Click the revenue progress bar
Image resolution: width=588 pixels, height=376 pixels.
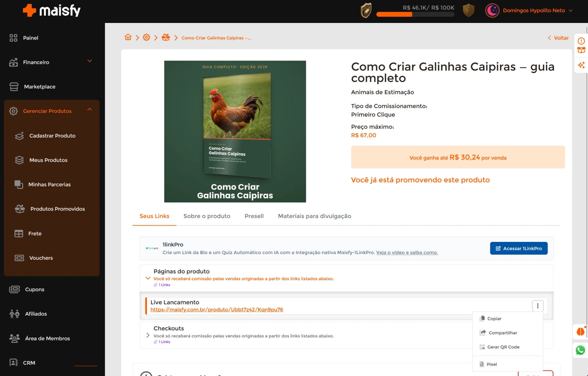[x=415, y=14]
